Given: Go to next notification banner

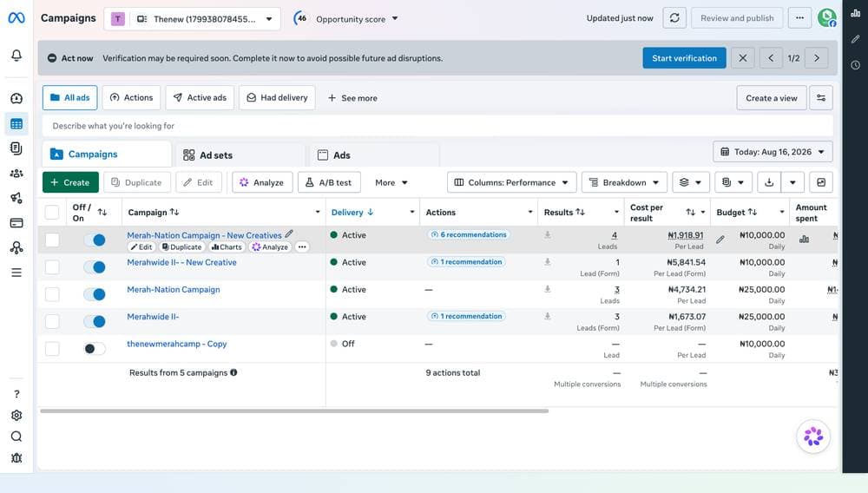Looking at the screenshot, I should click(817, 57).
